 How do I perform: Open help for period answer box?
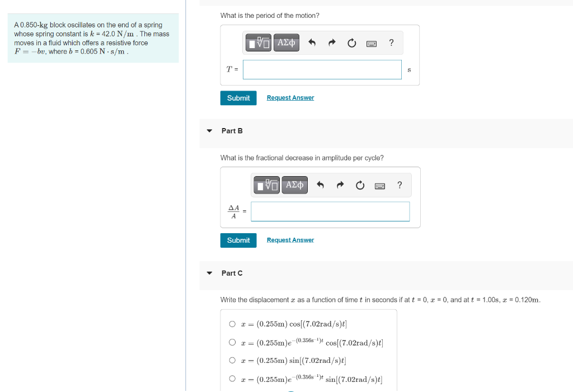click(391, 42)
